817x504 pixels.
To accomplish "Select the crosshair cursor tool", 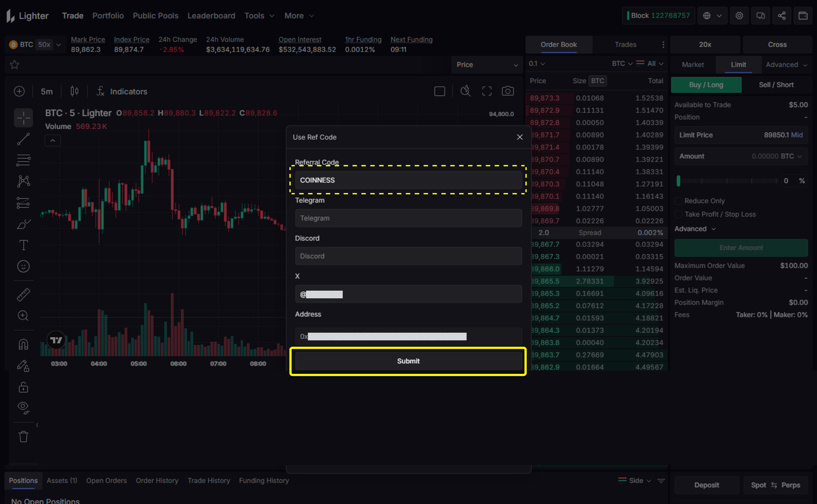I will [23, 118].
